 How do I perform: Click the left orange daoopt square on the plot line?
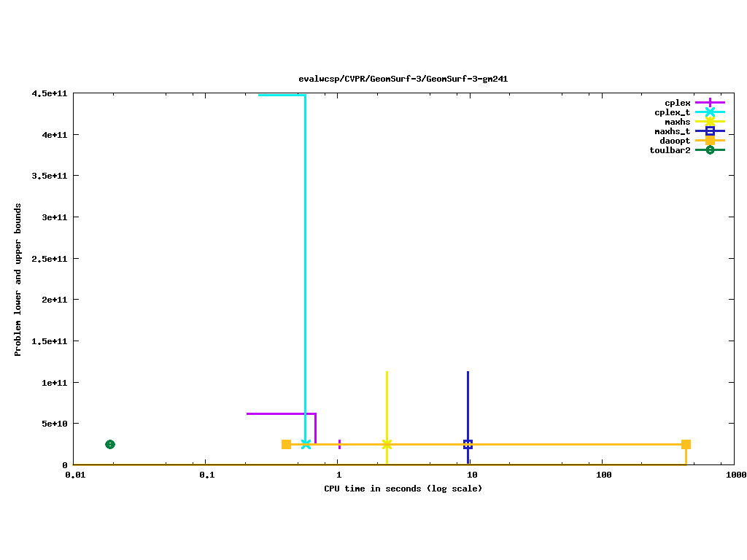pyautogui.click(x=286, y=444)
